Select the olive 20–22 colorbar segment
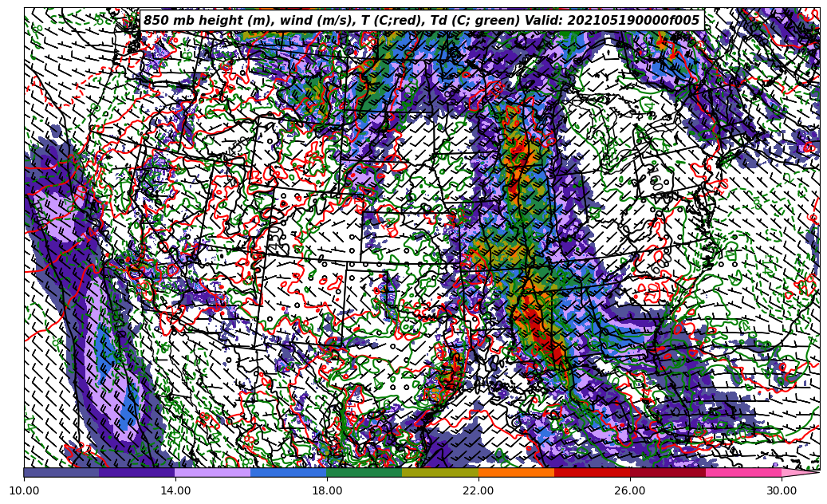Viewport: 827px width, 504px height. (x=440, y=472)
